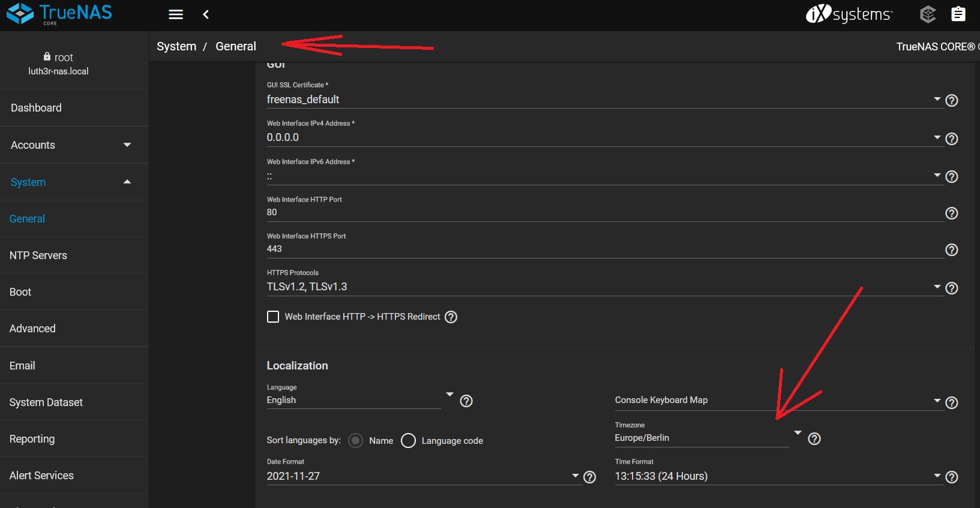Open System Dataset page
The image size is (980, 508).
(74, 402)
